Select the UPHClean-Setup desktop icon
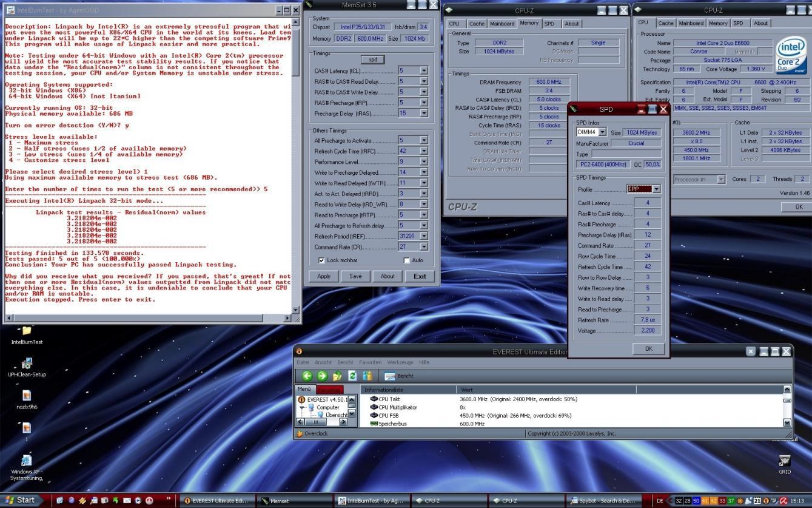The height and width of the screenshot is (508, 812). pyautogui.click(x=27, y=364)
